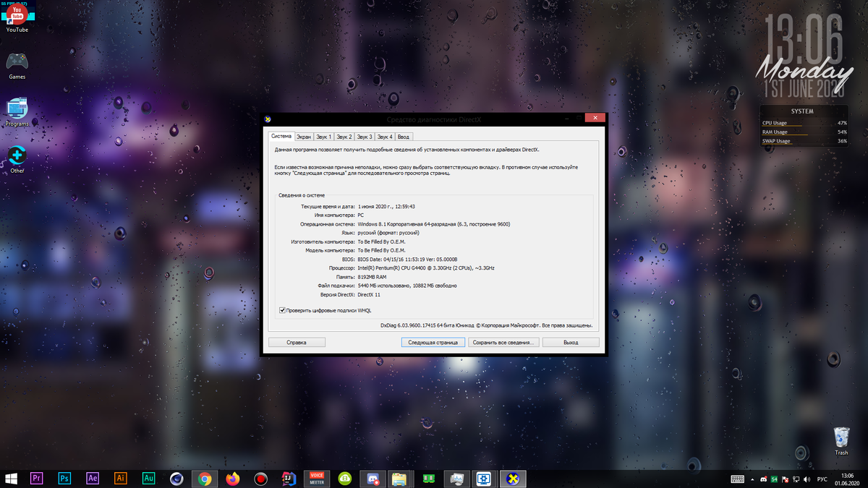Image resolution: width=868 pixels, height=488 pixels.
Task: Launch Premiere Pro from the taskbar
Action: pos(36,479)
